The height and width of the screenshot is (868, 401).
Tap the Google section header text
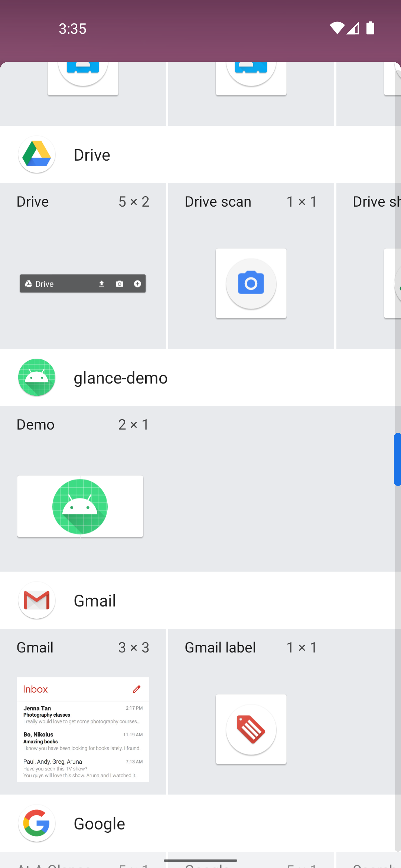click(100, 824)
